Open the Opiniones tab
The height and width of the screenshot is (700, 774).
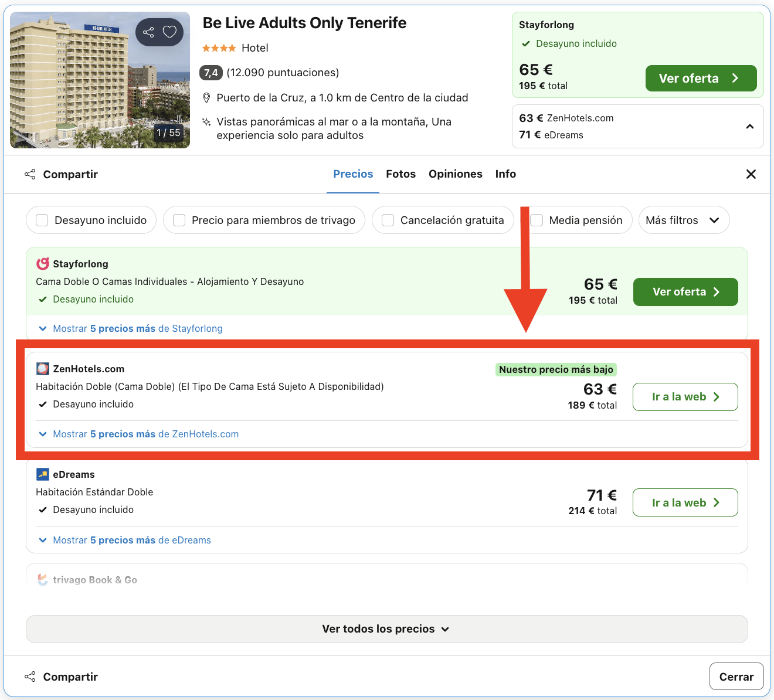(x=456, y=174)
